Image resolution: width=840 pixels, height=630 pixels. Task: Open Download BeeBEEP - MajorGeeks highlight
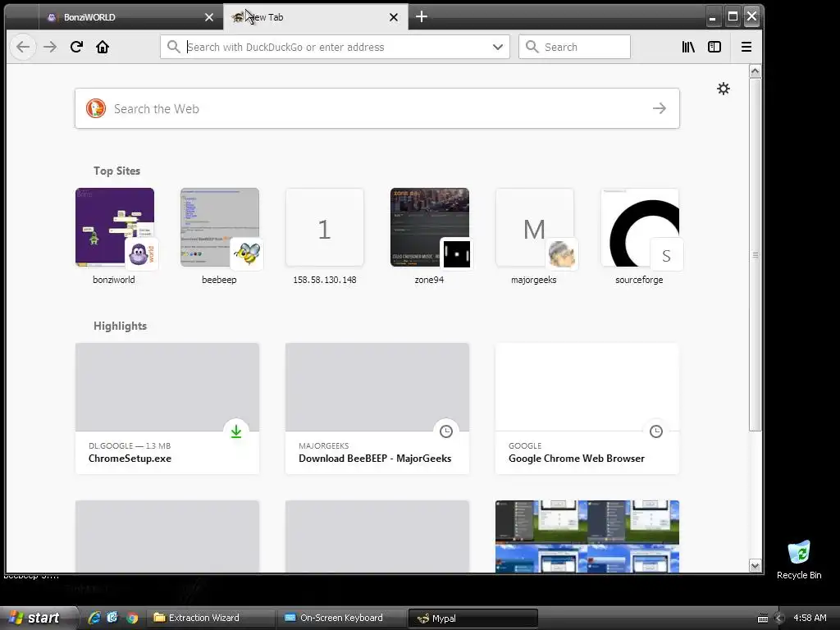pyautogui.click(x=377, y=409)
